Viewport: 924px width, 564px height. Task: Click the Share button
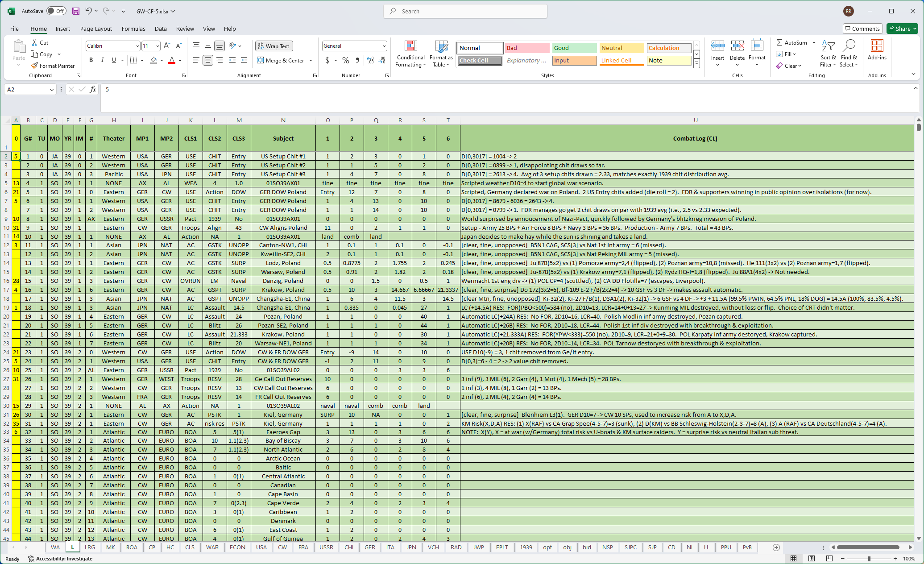coord(902,29)
